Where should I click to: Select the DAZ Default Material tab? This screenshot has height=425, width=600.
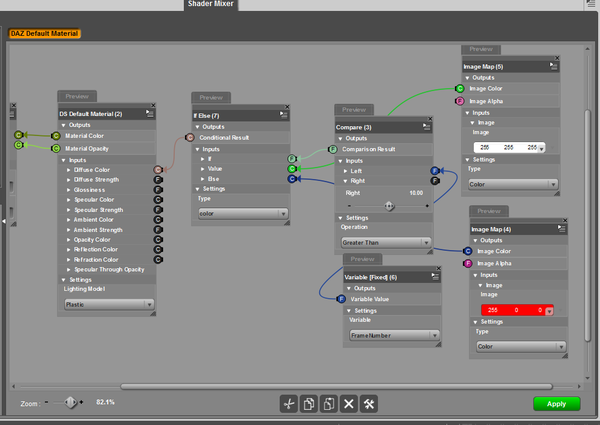[44, 34]
